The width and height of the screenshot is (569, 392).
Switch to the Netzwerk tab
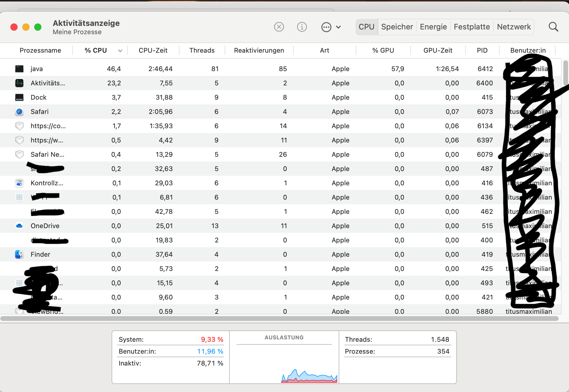click(514, 27)
